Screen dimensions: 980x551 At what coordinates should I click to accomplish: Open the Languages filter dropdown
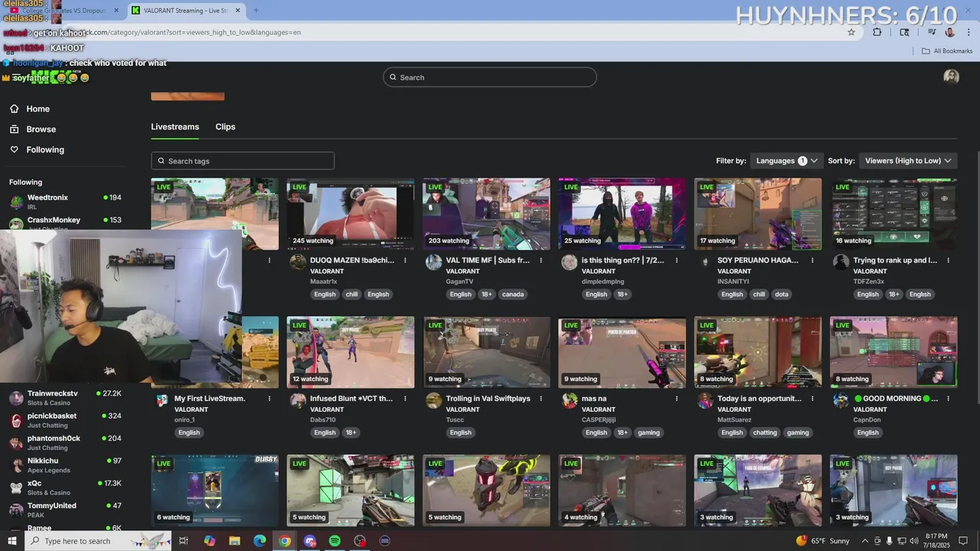[787, 161]
